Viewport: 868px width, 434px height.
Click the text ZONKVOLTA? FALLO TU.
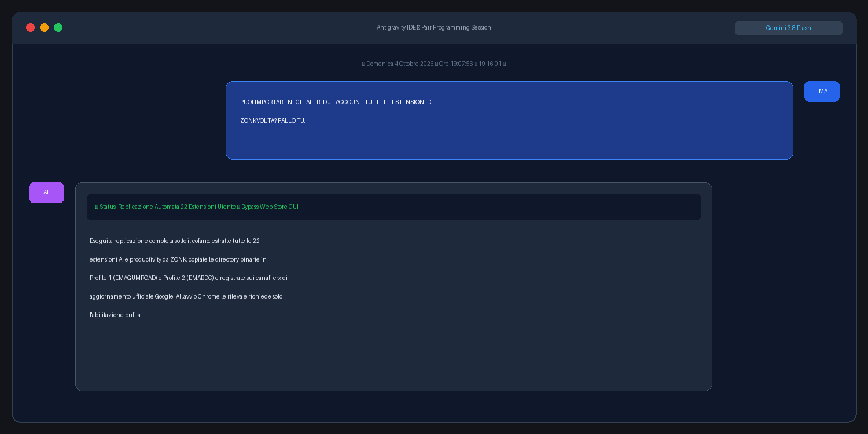(273, 121)
